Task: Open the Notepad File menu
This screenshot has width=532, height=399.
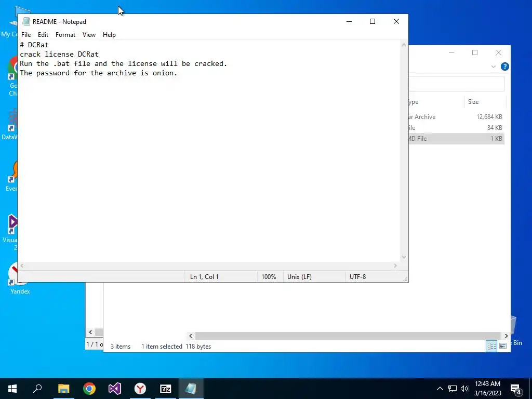Action: [26, 35]
